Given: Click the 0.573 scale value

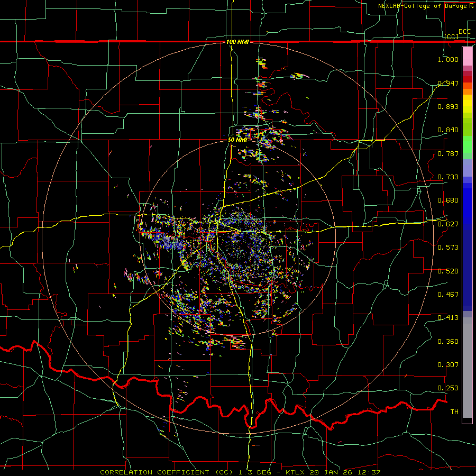Looking at the screenshot, I should (x=448, y=248).
